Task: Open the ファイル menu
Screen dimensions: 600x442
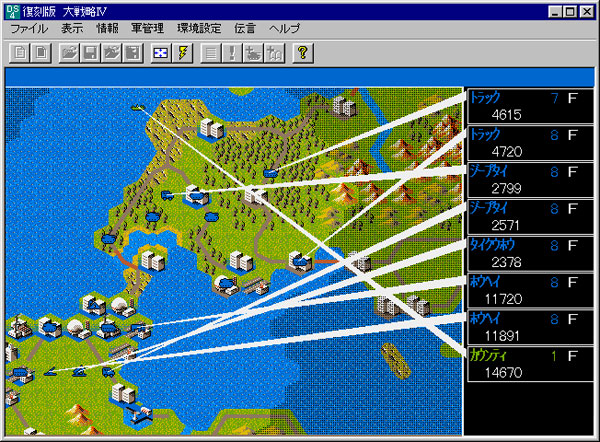Action: (x=28, y=30)
